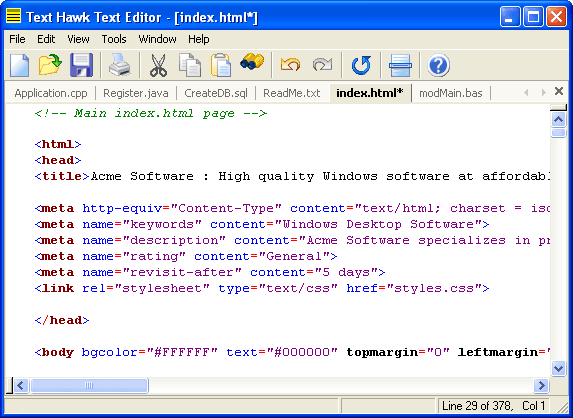Redo using the grayed redo arrow
This screenshot has width=573, height=418.
(x=322, y=65)
